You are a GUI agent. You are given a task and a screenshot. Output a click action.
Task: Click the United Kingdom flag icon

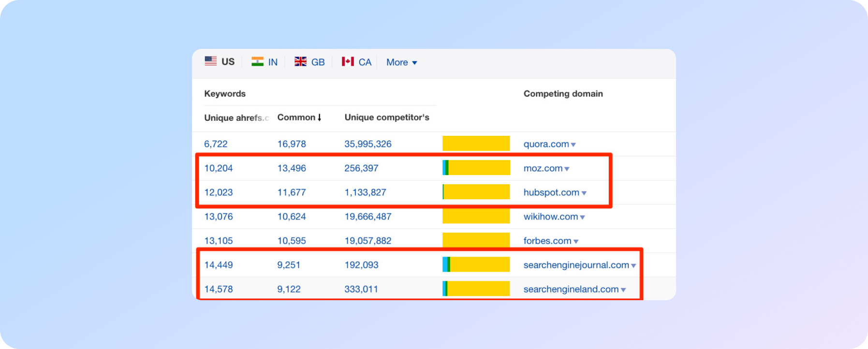pyautogui.click(x=300, y=61)
